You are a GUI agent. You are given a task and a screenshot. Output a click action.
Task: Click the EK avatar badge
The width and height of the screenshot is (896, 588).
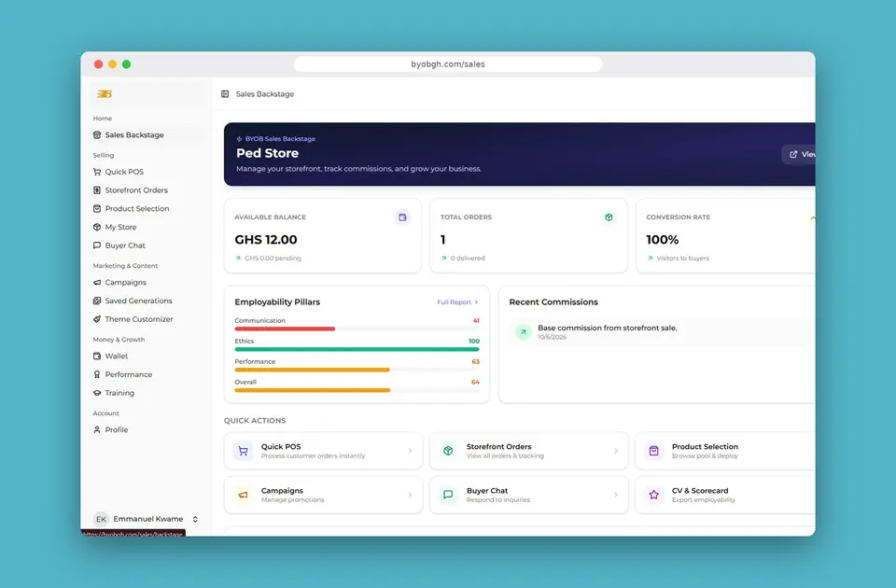pyautogui.click(x=101, y=519)
